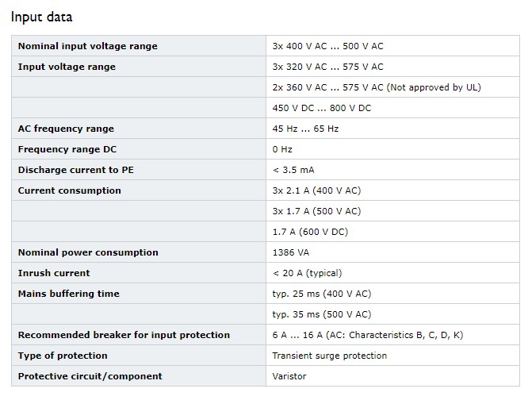Select the Frequency range DC label
The height and width of the screenshot is (400, 532).
pos(67,149)
